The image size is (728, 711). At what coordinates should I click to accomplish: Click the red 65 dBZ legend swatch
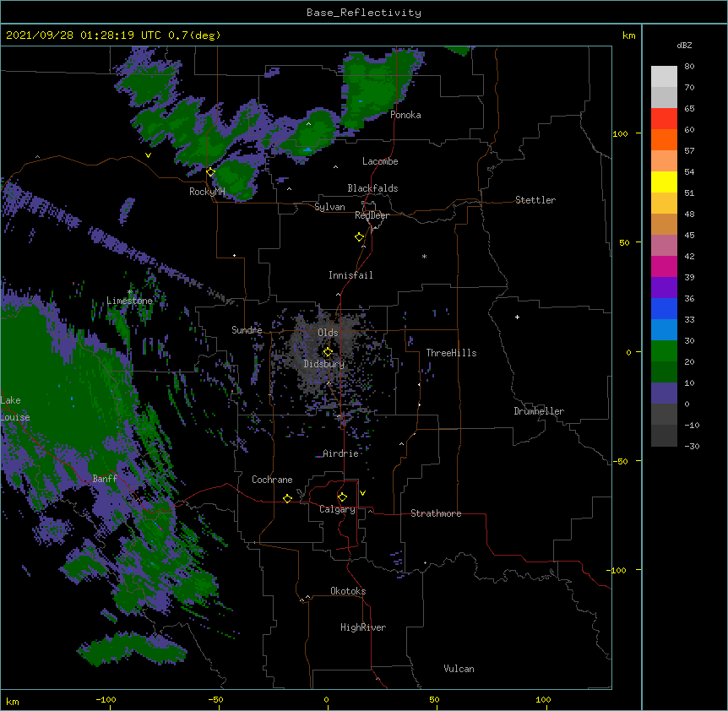coord(664,118)
